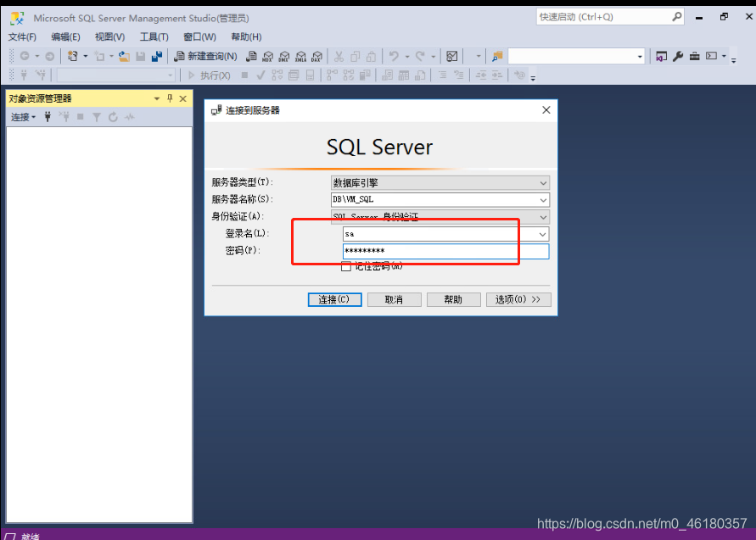This screenshot has width=756, height=540.
Task: Click the Execute (执行) button
Action: 209,75
